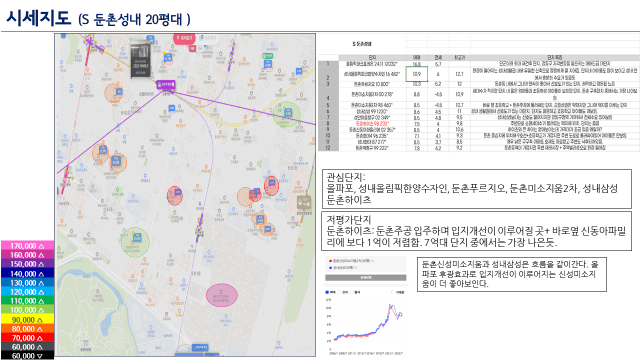Select the 월세 radio option above the price chart
The width and height of the screenshot is (640, 360).
(x=352, y=292)
